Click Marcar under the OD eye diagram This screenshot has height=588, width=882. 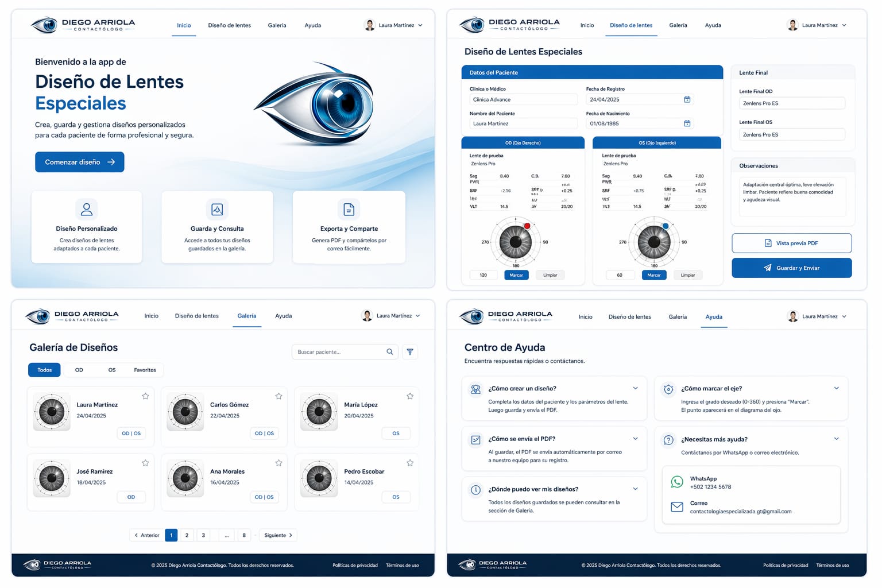516,275
